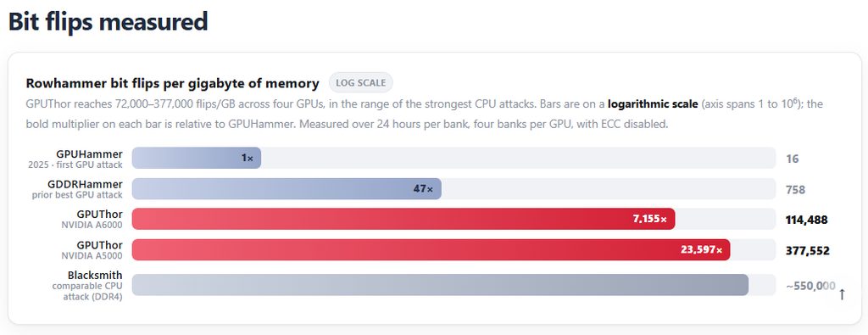Click the NVIDIA A6000 sublabel

pyautogui.click(x=92, y=225)
